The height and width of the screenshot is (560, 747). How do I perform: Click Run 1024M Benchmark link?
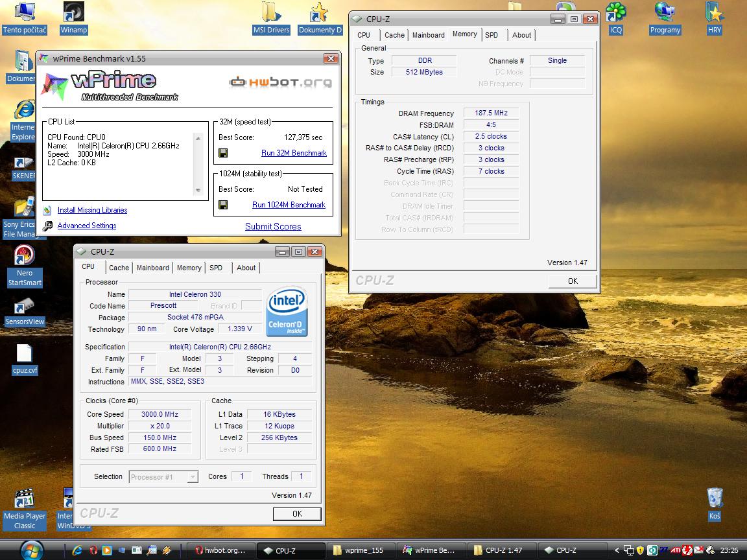point(289,205)
